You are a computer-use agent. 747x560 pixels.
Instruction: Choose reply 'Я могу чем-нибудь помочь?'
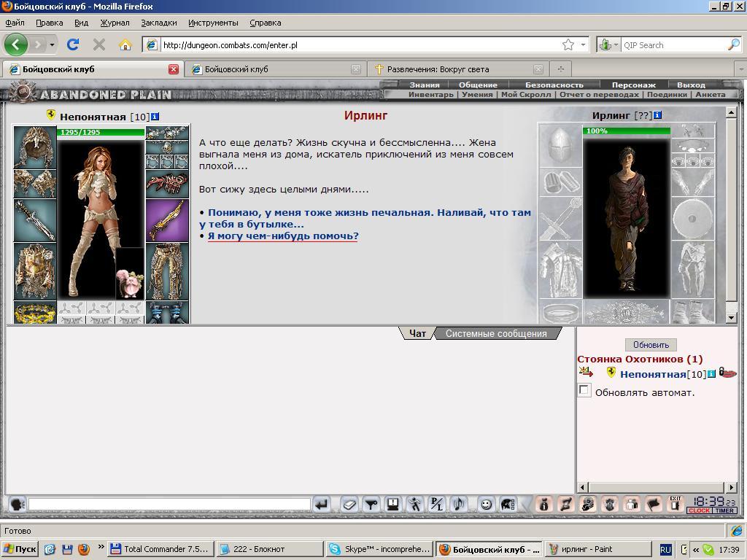click(x=283, y=236)
